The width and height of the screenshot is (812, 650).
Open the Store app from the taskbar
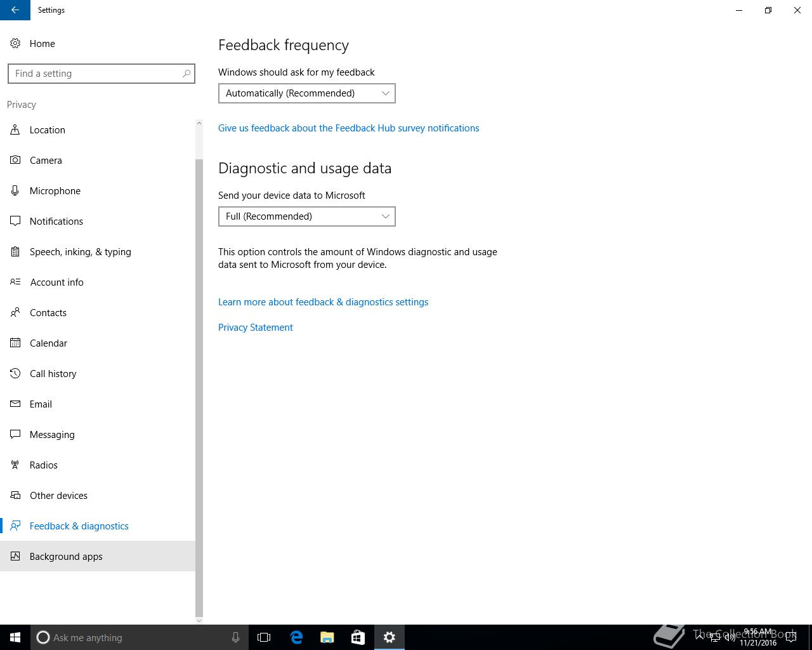pyautogui.click(x=358, y=637)
